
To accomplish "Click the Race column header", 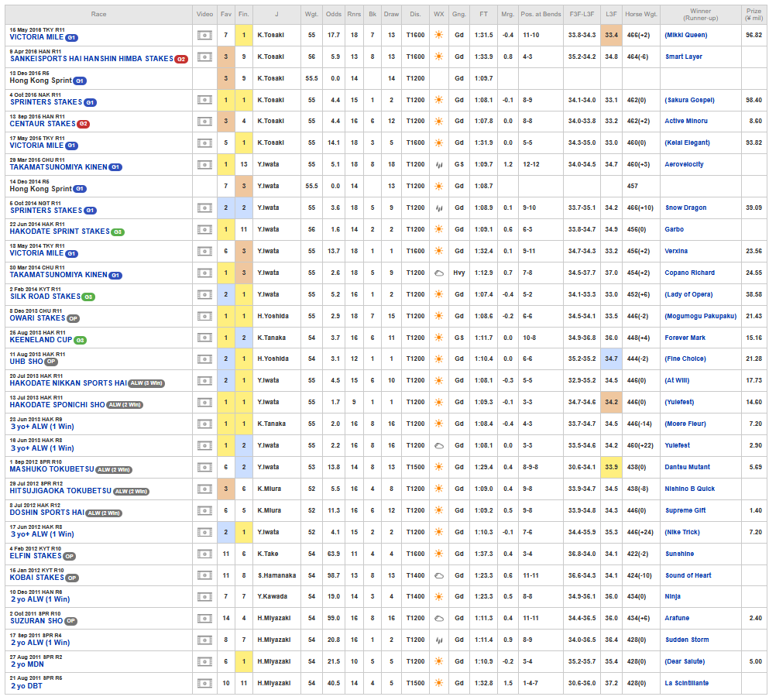I will coord(98,14).
